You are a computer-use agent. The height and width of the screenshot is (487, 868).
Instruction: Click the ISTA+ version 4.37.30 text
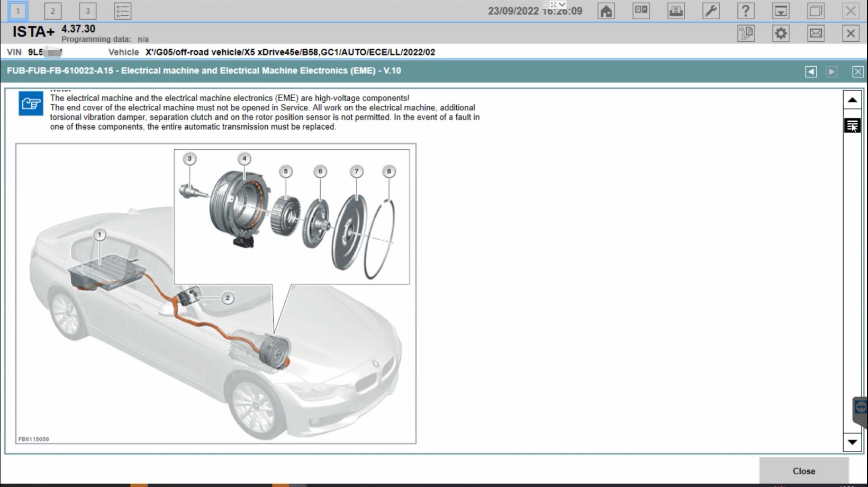(x=78, y=29)
